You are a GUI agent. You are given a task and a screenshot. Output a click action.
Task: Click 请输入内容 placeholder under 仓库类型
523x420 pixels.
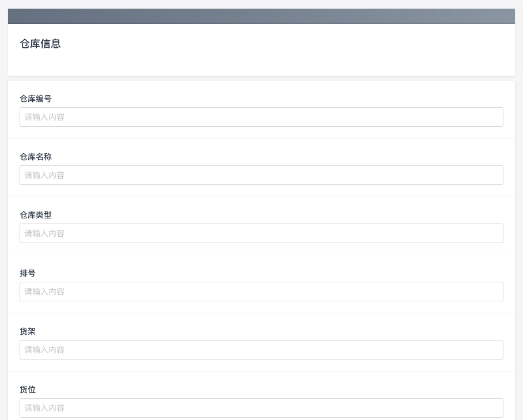pos(44,233)
